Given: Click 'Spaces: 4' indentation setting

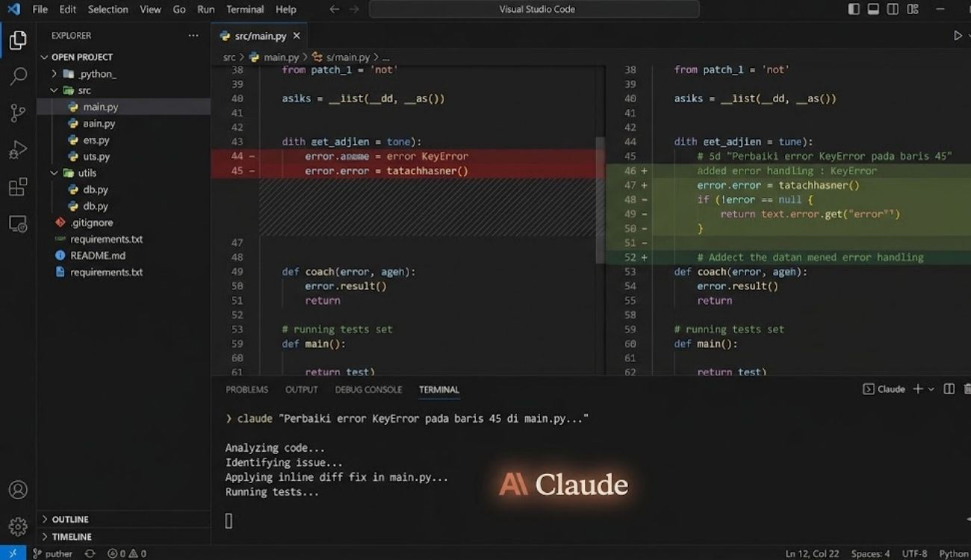Looking at the screenshot, I should click(871, 554).
